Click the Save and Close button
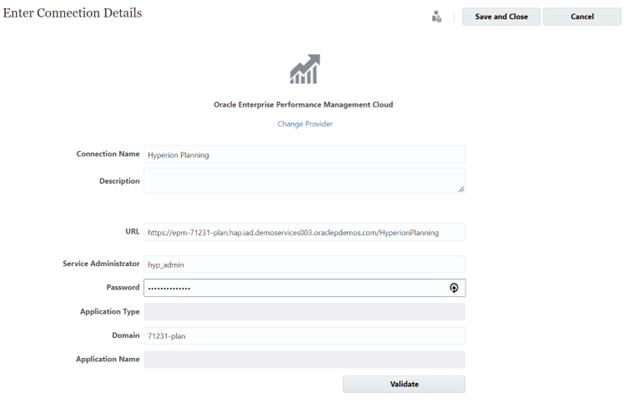624x403 pixels. (501, 17)
